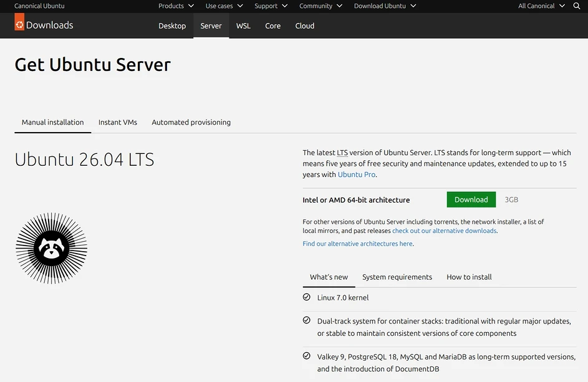Go to the Desktop downloads section
The image size is (588, 382).
coord(172,26)
